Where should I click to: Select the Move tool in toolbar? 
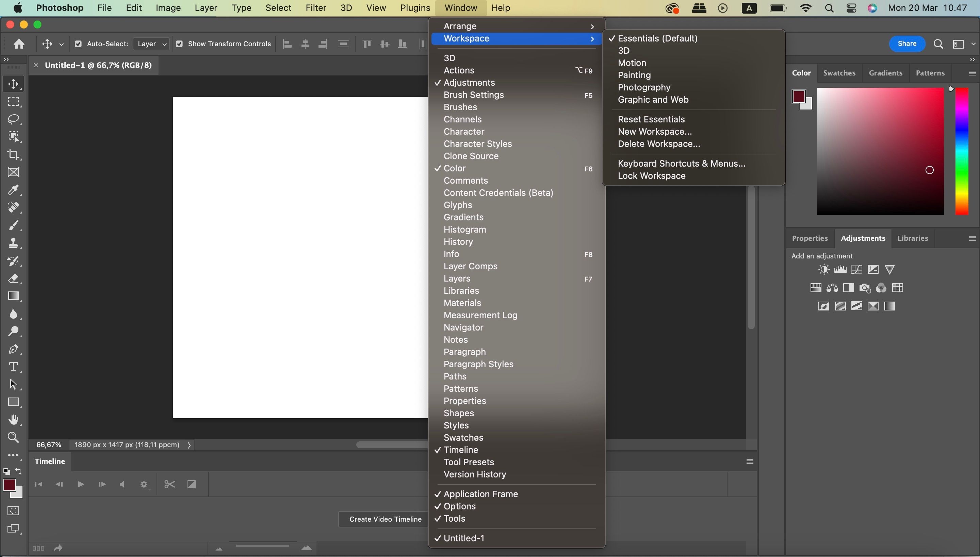(x=14, y=84)
